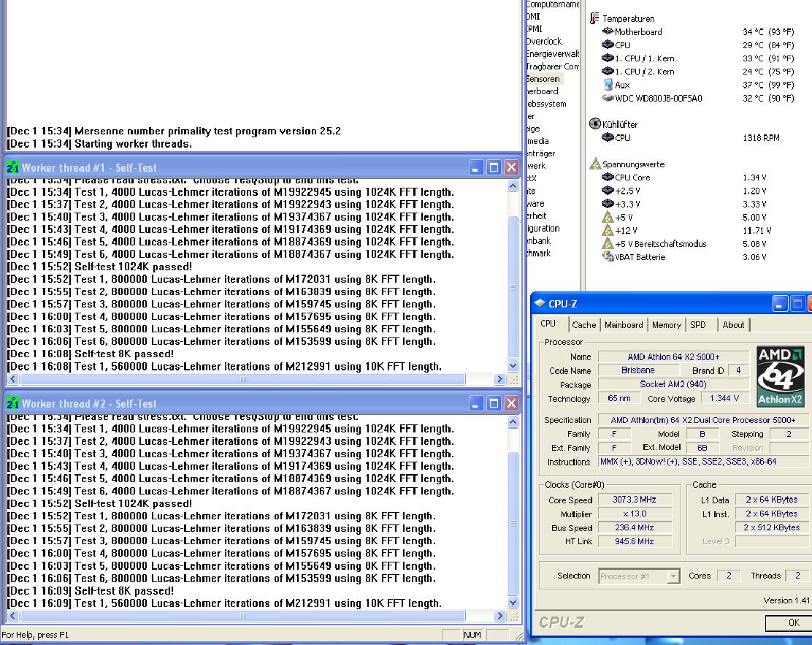This screenshot has height=645, width=812.
Task: Click the AMD Athlon X2 logo
Action: coord(781,376)
